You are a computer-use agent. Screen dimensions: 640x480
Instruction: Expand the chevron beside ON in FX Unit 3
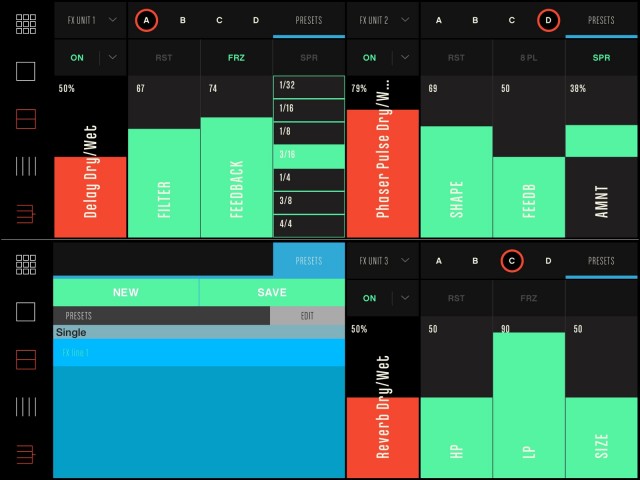point(403,298)
